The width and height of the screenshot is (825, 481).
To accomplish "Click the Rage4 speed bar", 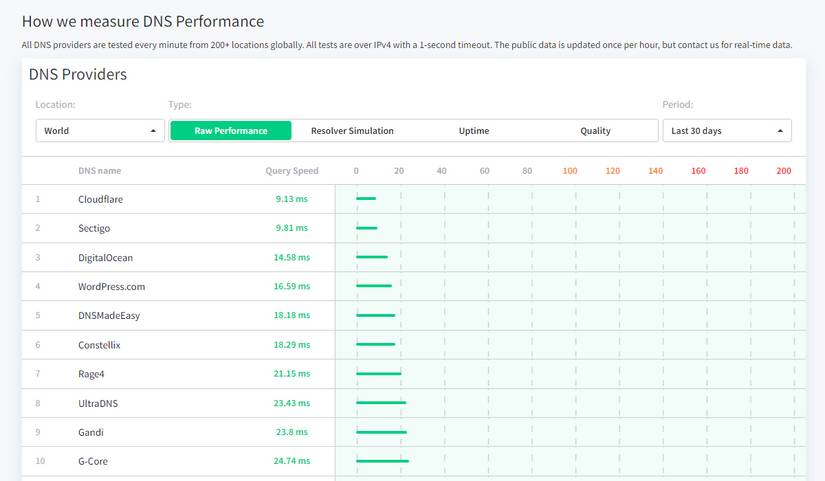I will [379, 374].
